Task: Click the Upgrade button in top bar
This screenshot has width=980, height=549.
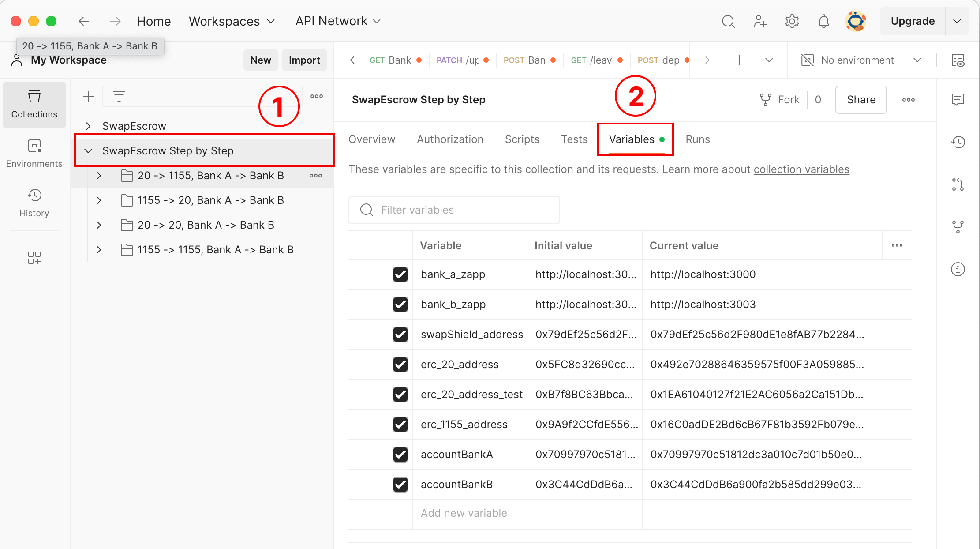Action: (x=912, y=20)
